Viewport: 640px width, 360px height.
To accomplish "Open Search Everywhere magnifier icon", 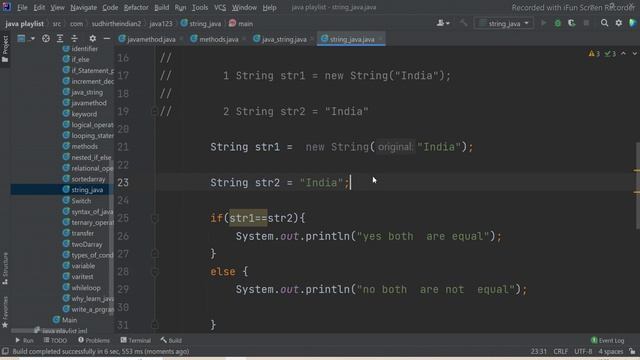I will 604,23.
